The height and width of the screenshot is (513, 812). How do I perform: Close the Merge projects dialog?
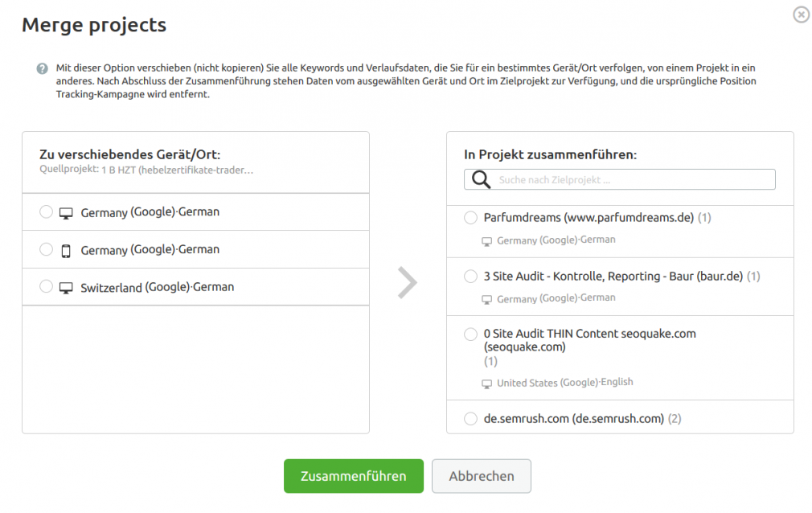pos(801,14)
